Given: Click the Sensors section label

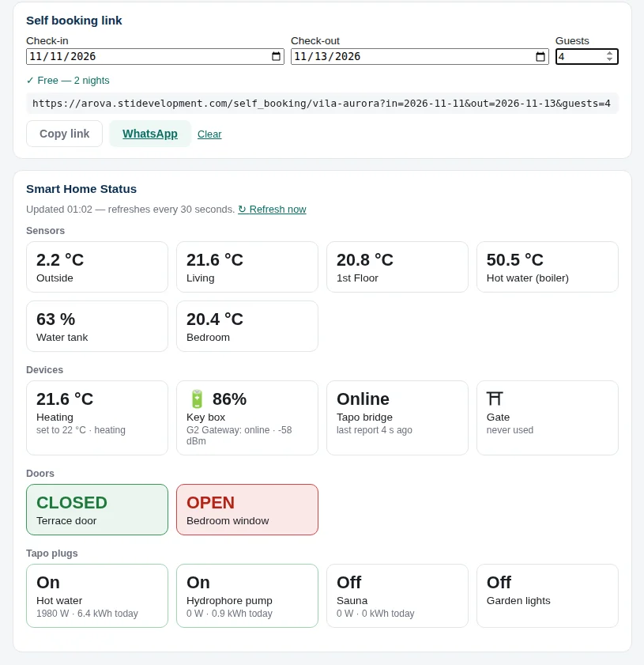Looking at the screenshot, I should 45,231.
